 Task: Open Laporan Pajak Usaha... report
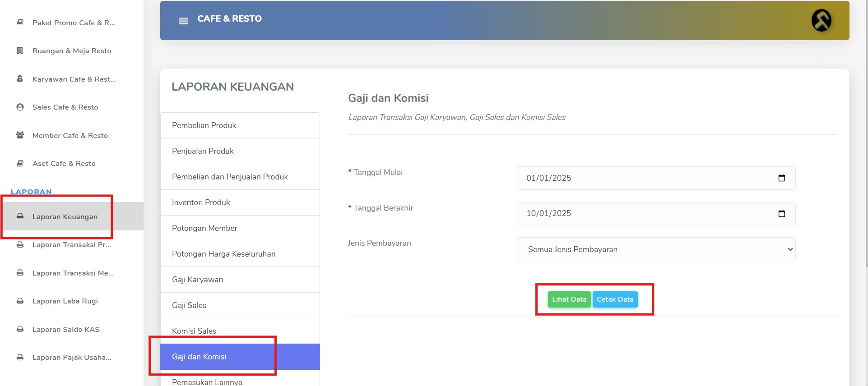(x=72, y=357)
